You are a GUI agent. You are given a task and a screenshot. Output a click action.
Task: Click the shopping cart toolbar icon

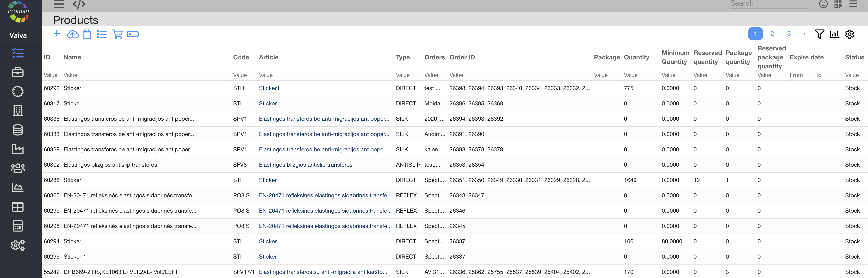(117, 34)
